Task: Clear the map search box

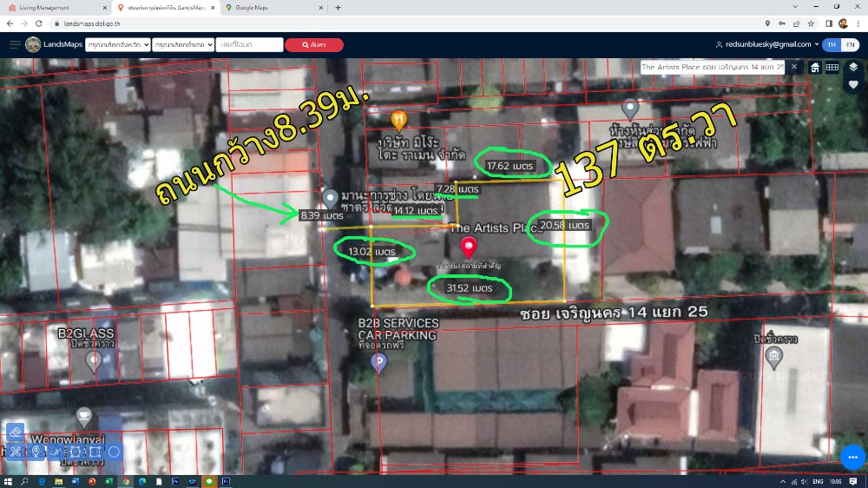Action: (x=794, y=67)
